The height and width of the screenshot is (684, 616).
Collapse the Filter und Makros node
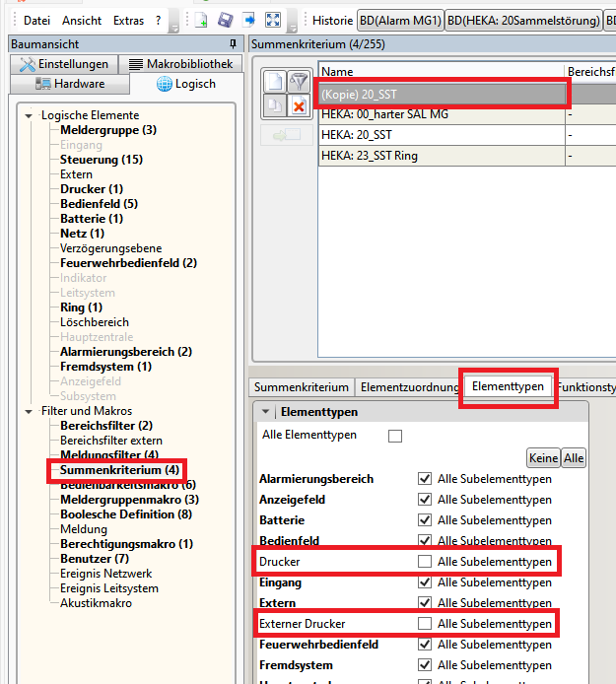pyautogui.click(x=29, y=411)
